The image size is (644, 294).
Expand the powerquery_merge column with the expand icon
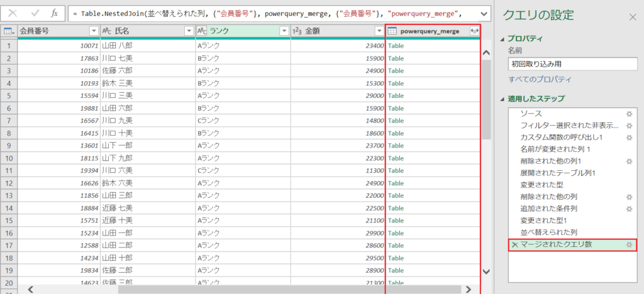pos(474,31)
